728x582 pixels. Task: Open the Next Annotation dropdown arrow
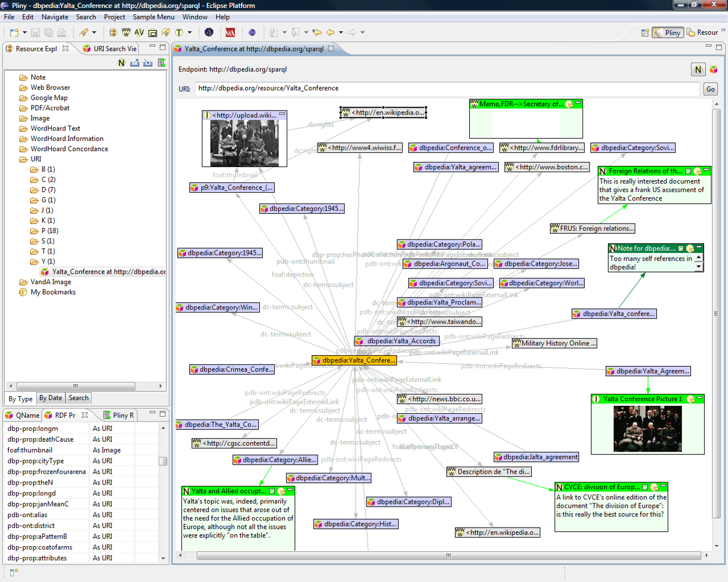tap(284, 32)
